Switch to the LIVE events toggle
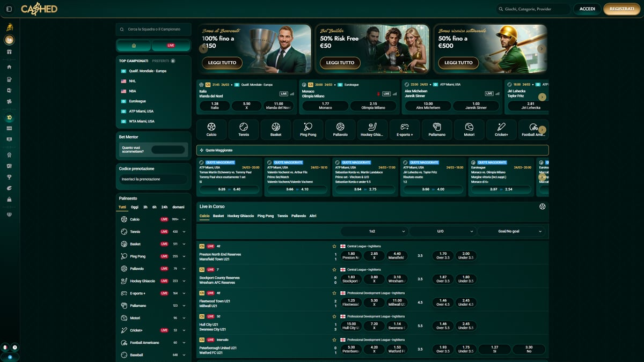Image resolution: width=644 pixels, height=362 pixels. pyautogui.click(x=171, y=46)
